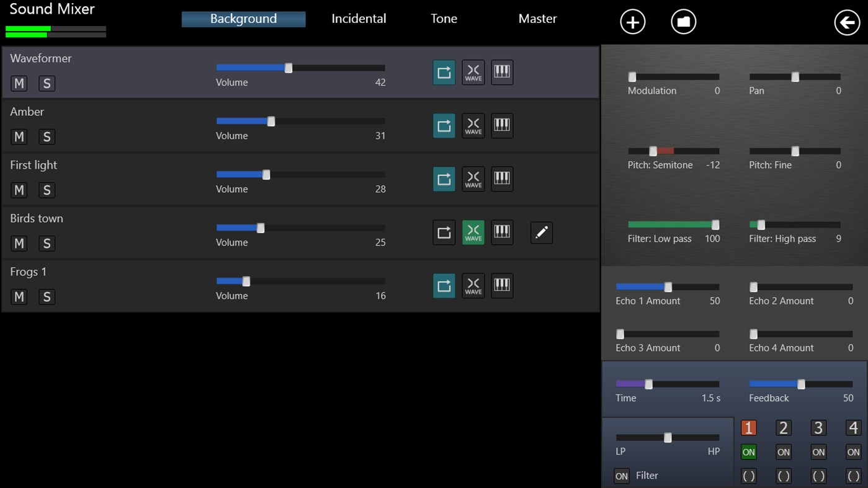Select the pencil edit icon on Birds town
Image resolution: width=868 pixels, height=488 pixels.
(541, 232)
